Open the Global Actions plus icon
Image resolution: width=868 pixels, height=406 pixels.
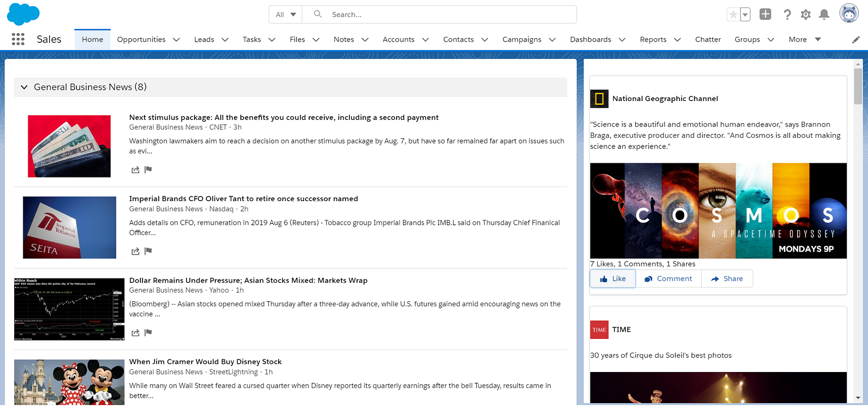point(765,14)
